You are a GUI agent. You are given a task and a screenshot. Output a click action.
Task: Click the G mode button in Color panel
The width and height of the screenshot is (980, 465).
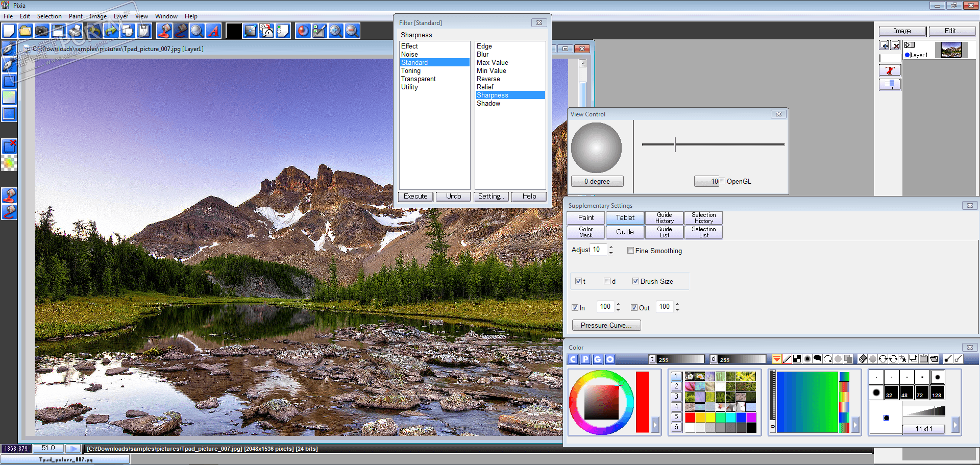(598, 359)
